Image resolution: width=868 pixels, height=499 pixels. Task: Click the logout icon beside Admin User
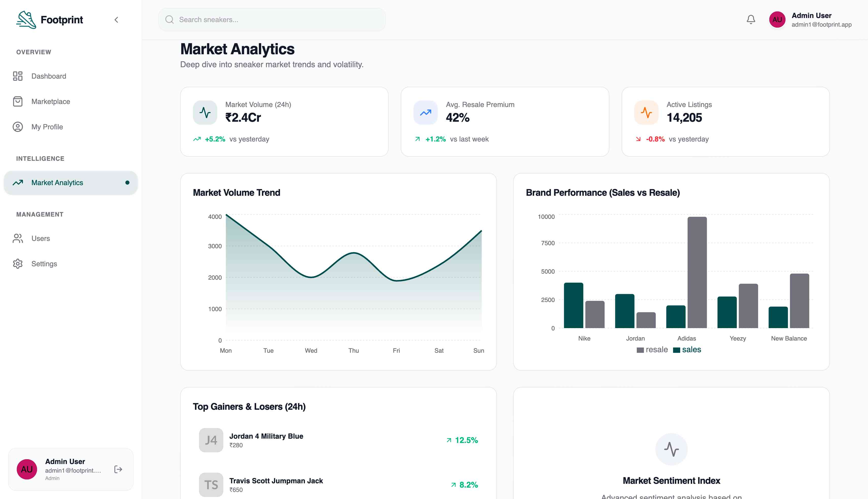coord(118,469)
